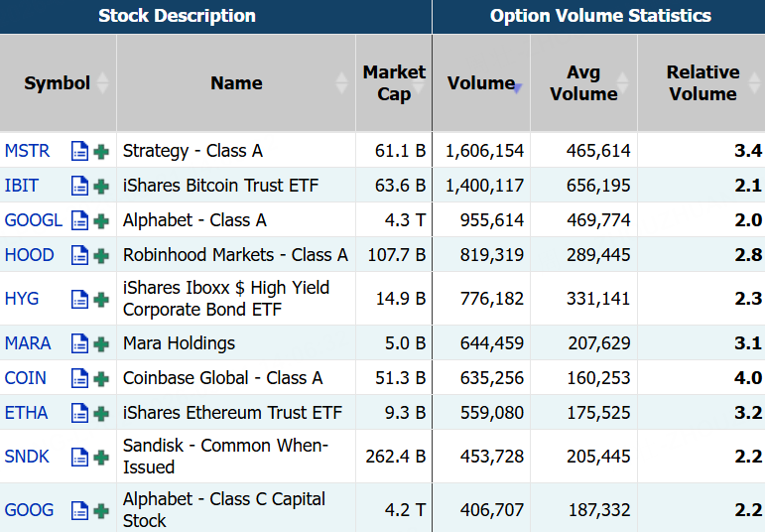
Task: Open the SNDK symbol link
Action: (x=27, y=457)
